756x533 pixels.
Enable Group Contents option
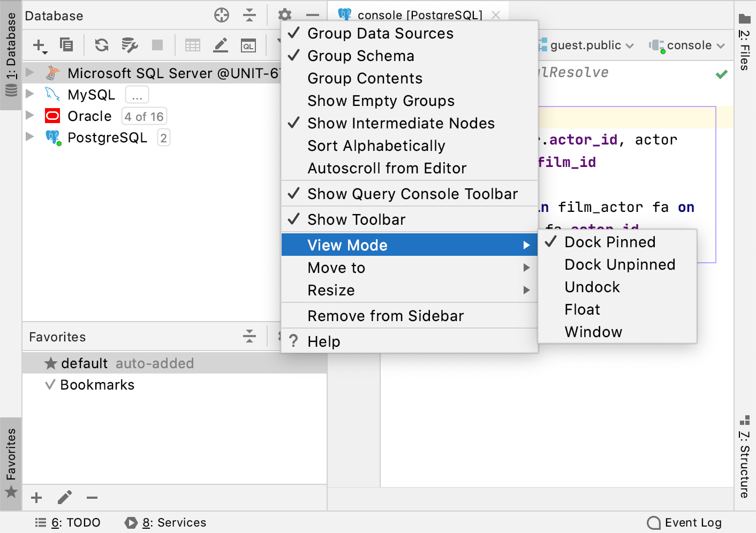click(x=410, y=78)
